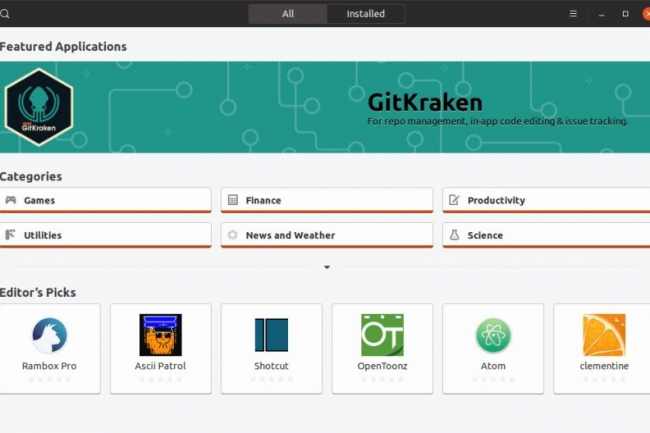650x433 pixels.
Task: Switch to the Installed tab
Action: pyautogui.click(x=366, y=14)
